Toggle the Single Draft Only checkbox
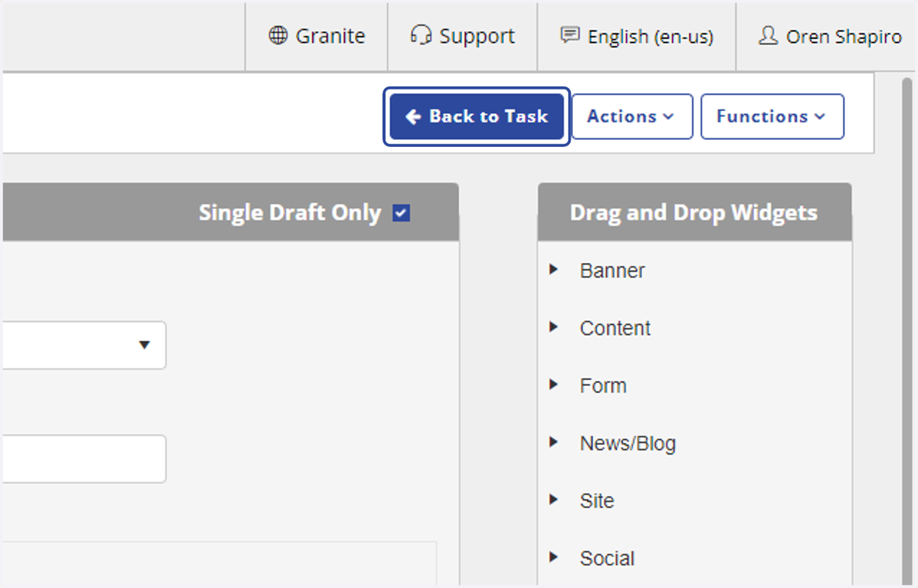 click(402, 213)
